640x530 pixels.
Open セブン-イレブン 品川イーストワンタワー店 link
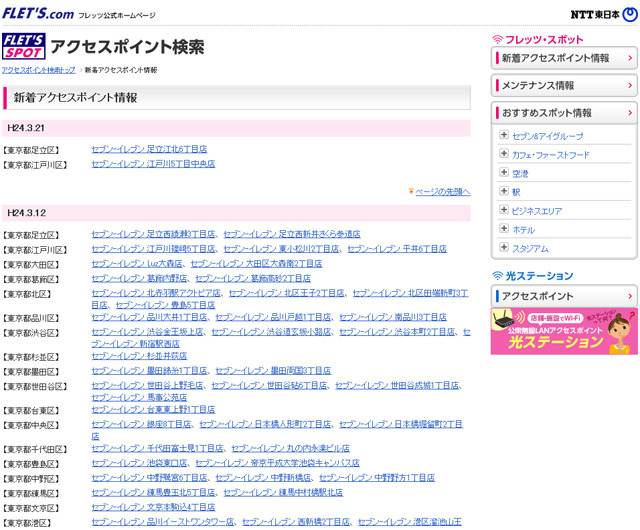[x=162, y=521]
